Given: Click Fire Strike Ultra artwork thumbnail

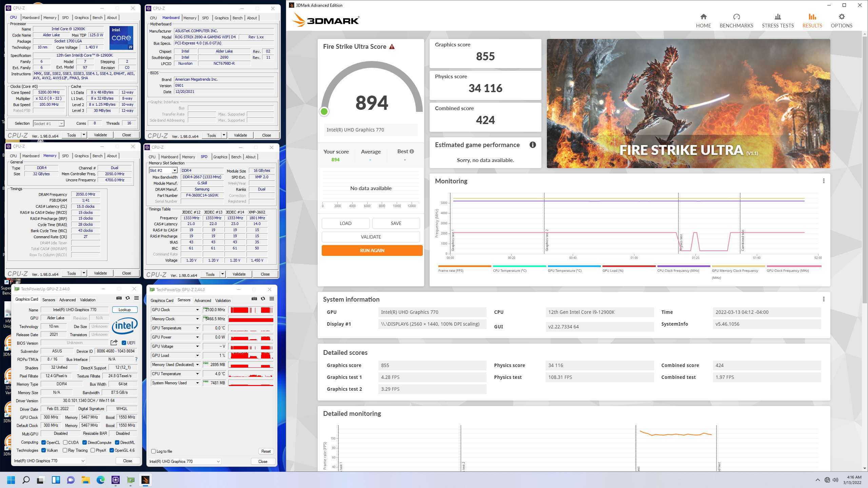Looking at the screenshot, I should coord(688,104).
